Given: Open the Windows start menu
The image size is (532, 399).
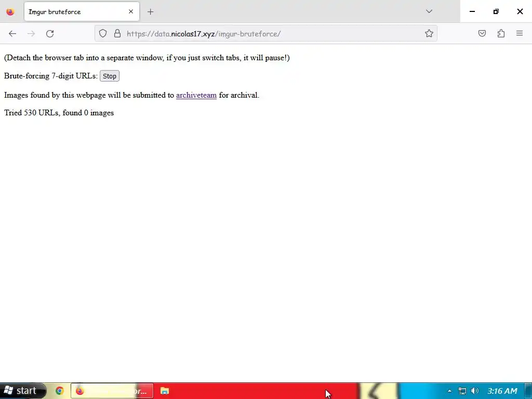Looking at the screenshot, I should click(22, 391).
